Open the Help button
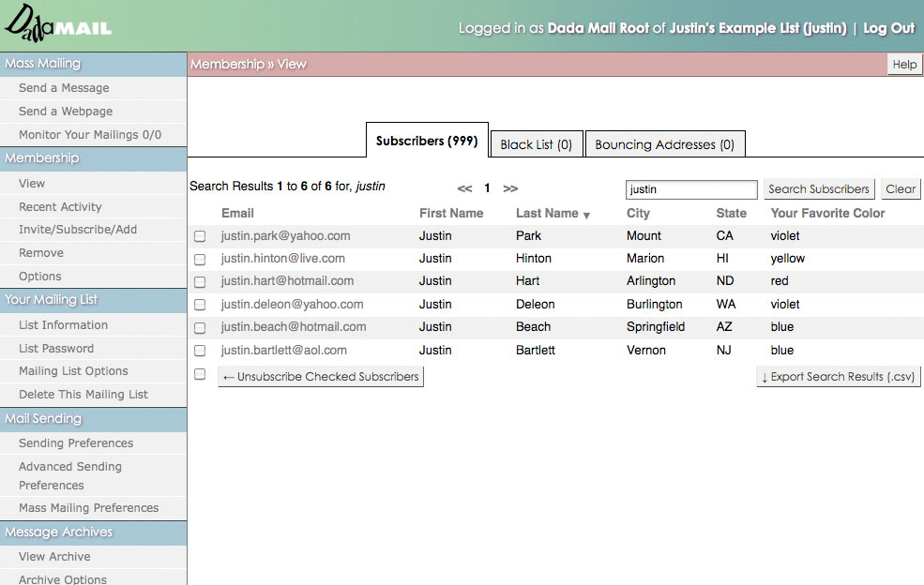The height and width of the screenshot is (585, 924). 904,64
